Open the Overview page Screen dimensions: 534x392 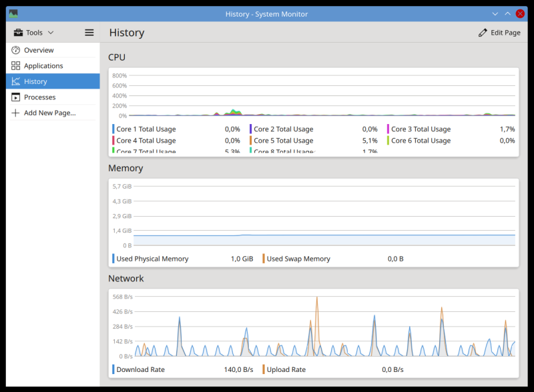click(39, 50)
